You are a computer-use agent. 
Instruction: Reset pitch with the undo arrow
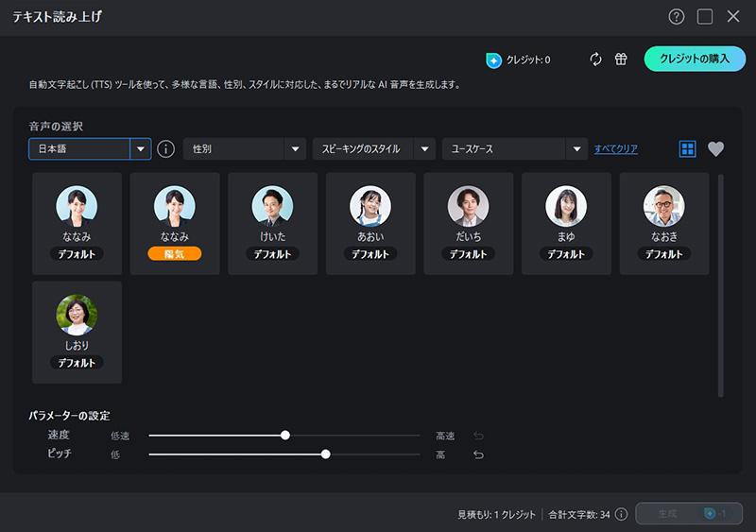[478, 455]
